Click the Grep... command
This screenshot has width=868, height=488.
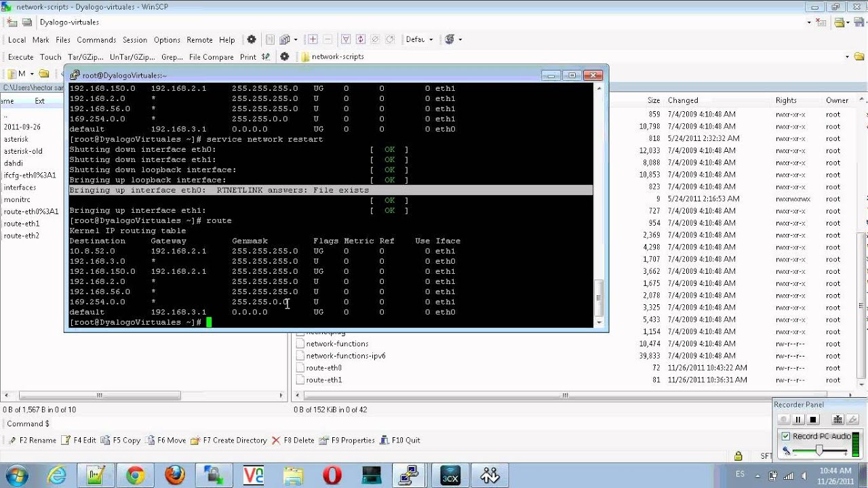click(x=172, y=57)
